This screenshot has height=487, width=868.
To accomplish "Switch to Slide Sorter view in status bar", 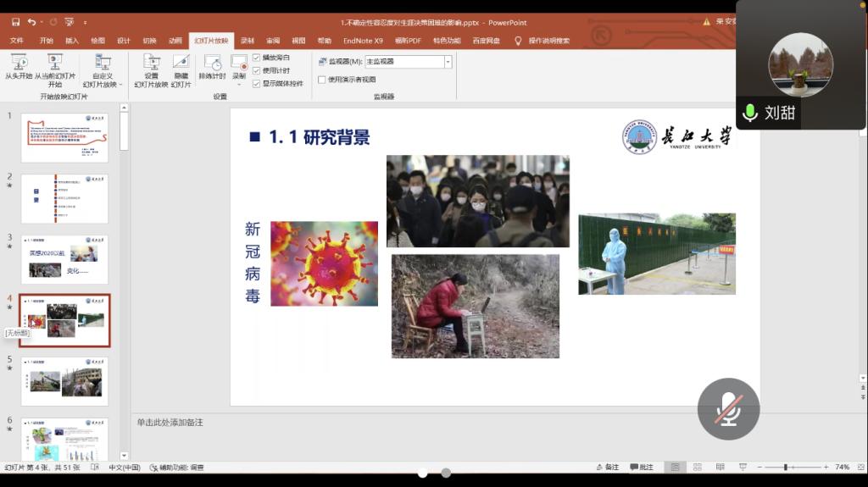I will tap(698, 467).
